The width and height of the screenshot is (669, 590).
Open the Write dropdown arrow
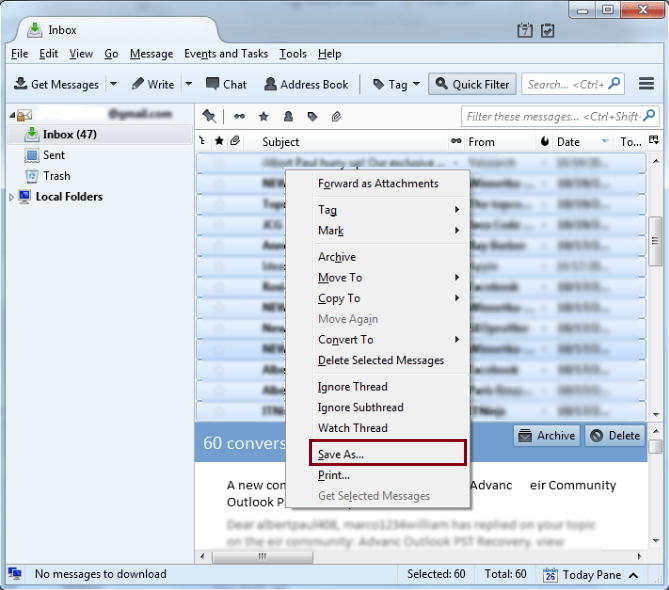click(188, 84)
